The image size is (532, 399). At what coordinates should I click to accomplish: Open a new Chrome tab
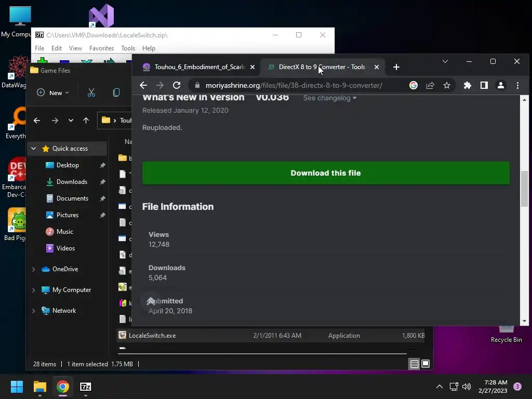[x=396, y=67]
